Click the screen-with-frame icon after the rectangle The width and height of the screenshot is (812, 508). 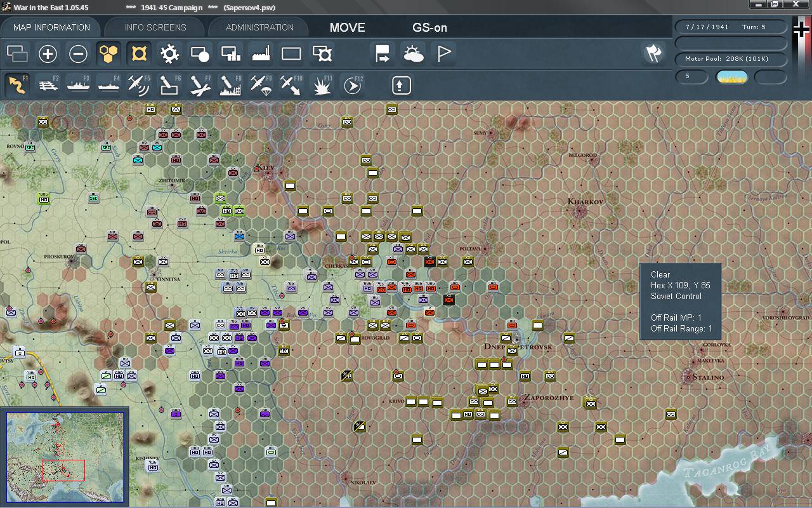point(322,54)
